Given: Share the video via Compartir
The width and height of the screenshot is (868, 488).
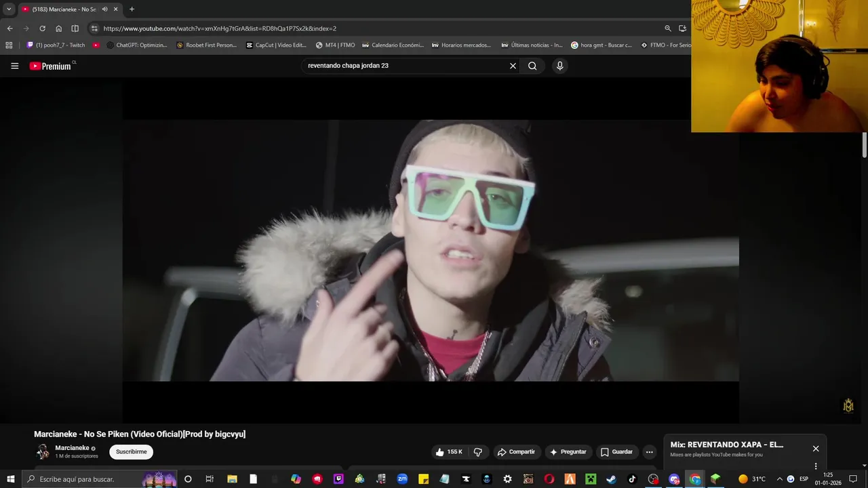Looking at the screenshot, I should pyautogui.click(x=516, y=452).
